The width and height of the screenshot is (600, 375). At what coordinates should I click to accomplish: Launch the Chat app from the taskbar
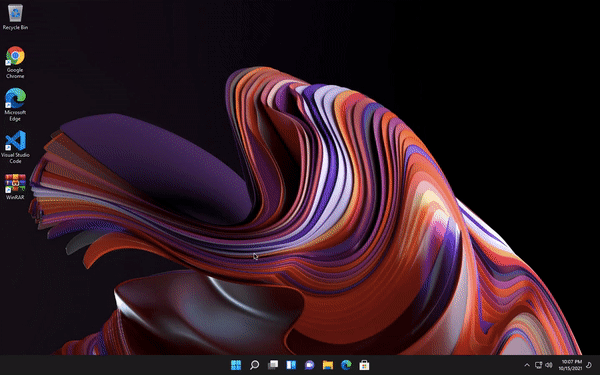coord(310,365)
